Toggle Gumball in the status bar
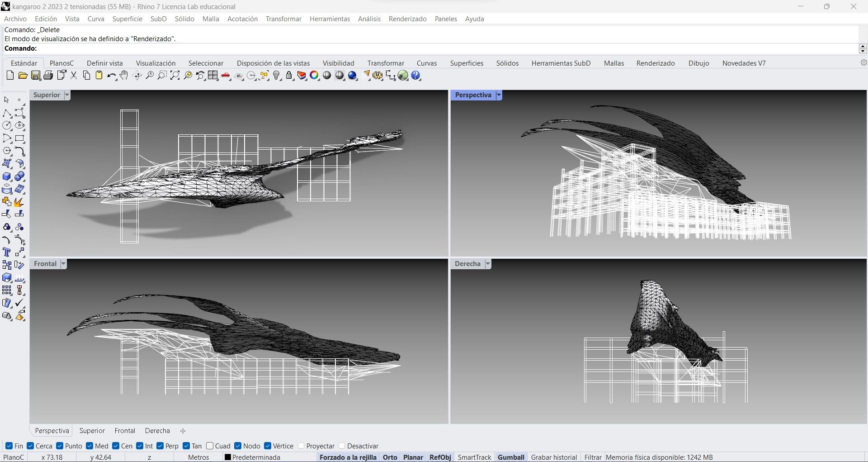The image size is (868, 462). click(510, 457)
